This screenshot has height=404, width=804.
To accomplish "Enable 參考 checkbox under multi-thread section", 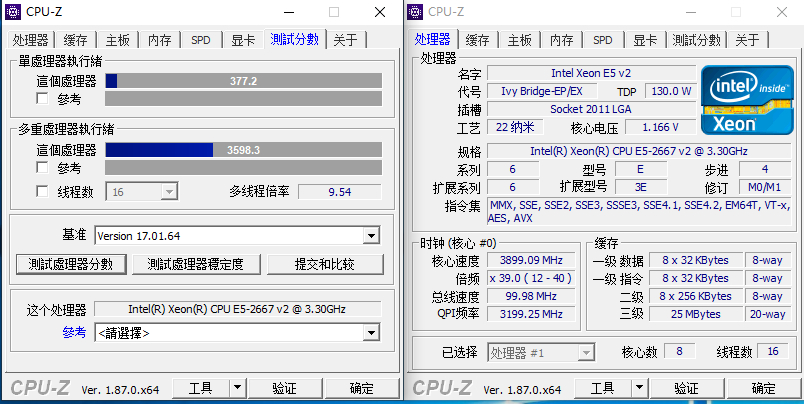I will [43, 167].
